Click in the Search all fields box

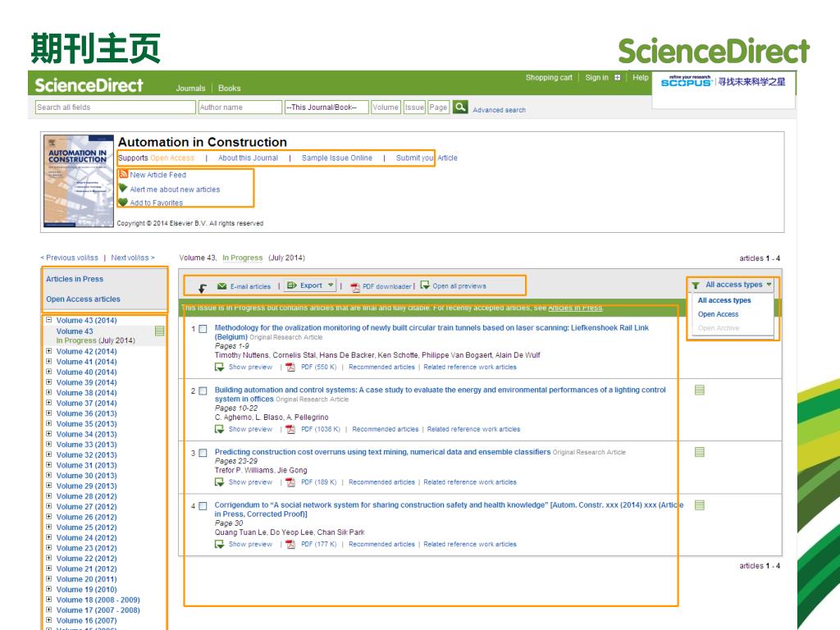pyautogui.click(x=115, y=107)
